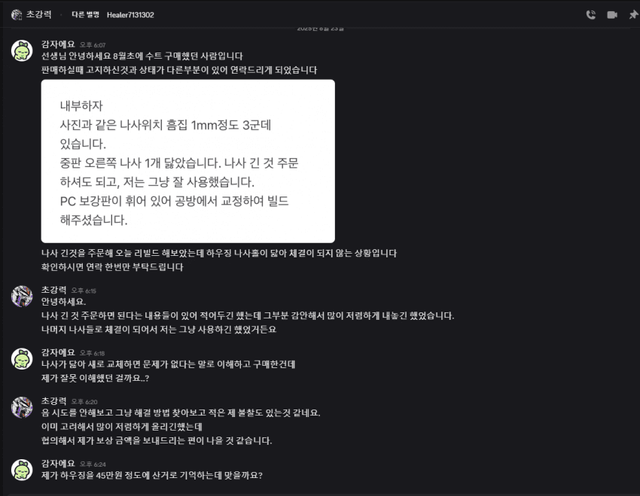
Task: Click 감자에요 username on 6:24 message
Action: point(58,463)
